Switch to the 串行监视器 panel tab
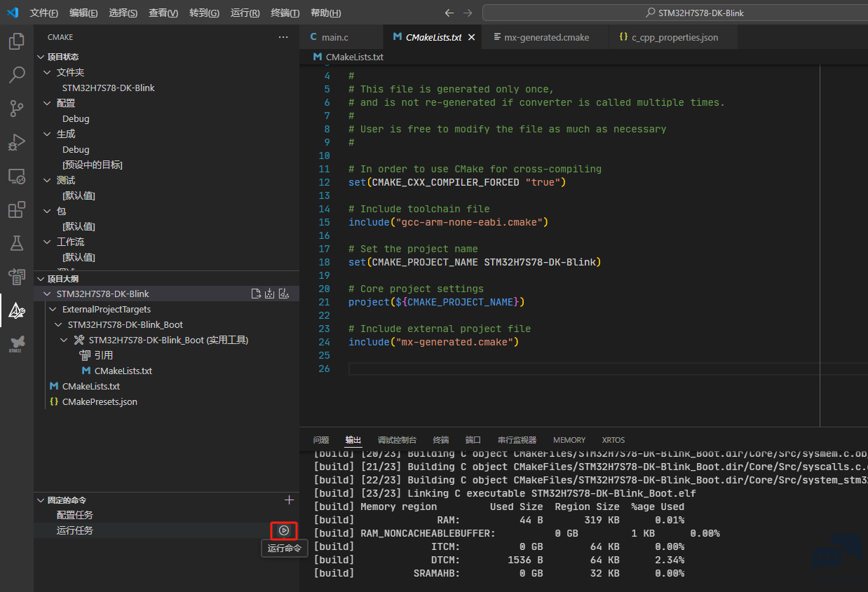The height and width of the screenshot is (592, 868). click(517, 440)
